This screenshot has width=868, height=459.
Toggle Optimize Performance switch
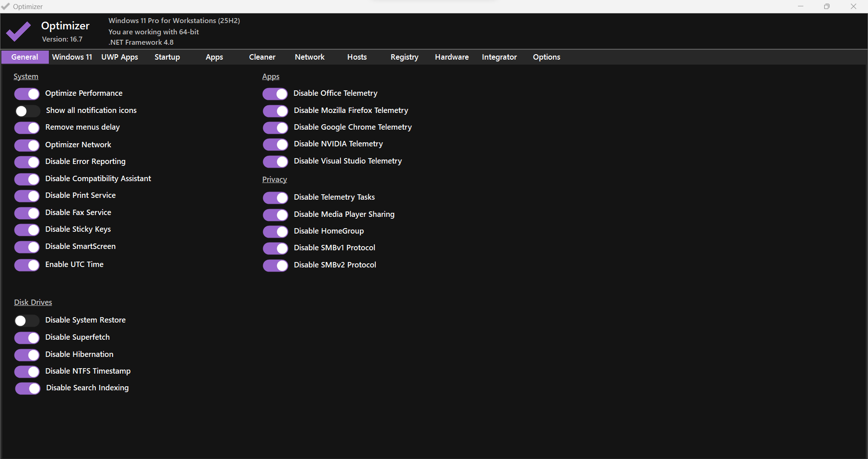click(x=27, y=94)
